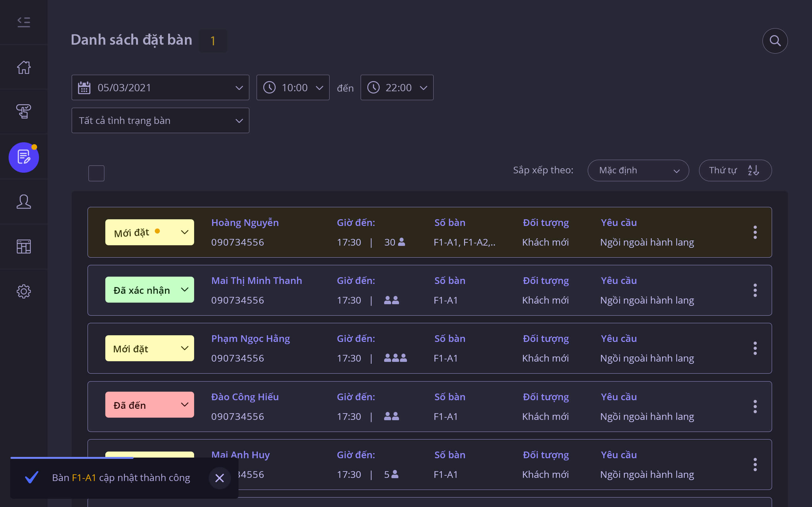
Task: Open the customer name Mai Thị Minh Thanh
Action: pos(256,281)
